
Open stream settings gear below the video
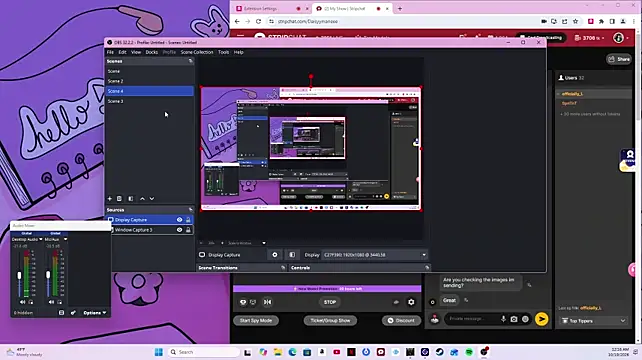tap(411, 302)
